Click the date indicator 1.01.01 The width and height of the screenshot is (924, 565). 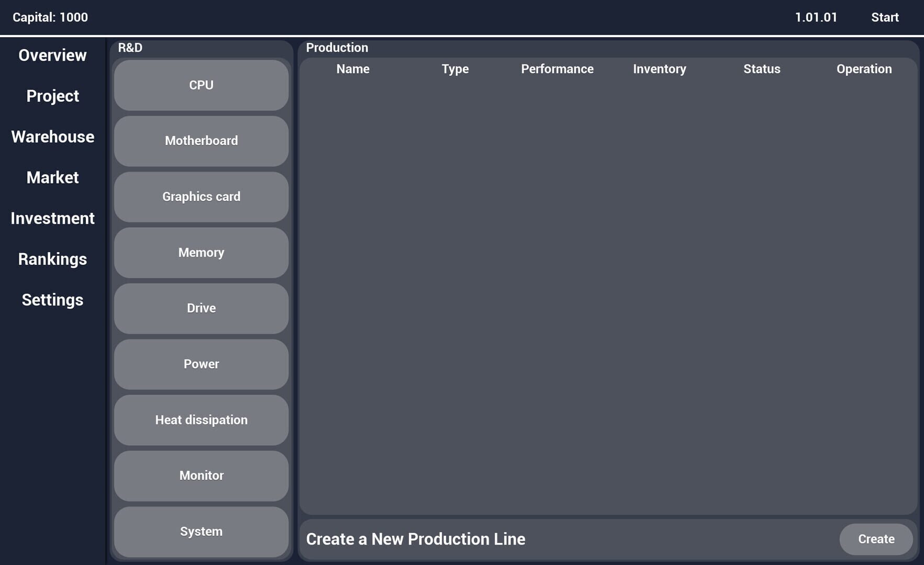pyautogui.click(x=817, y=17)
